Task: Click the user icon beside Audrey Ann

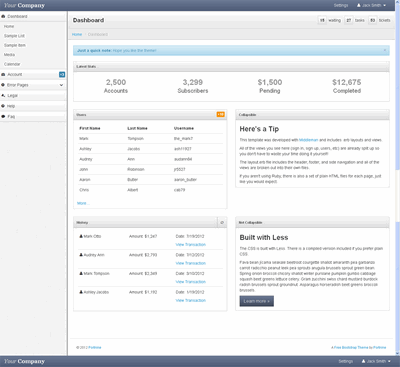Action: [x=81, y=255]
